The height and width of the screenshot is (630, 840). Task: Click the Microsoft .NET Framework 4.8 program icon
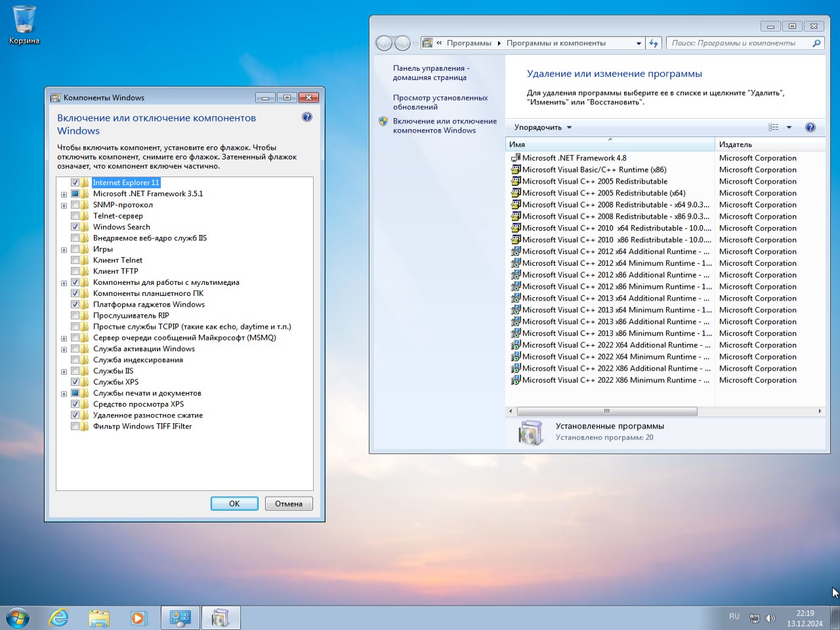[516, 158]
